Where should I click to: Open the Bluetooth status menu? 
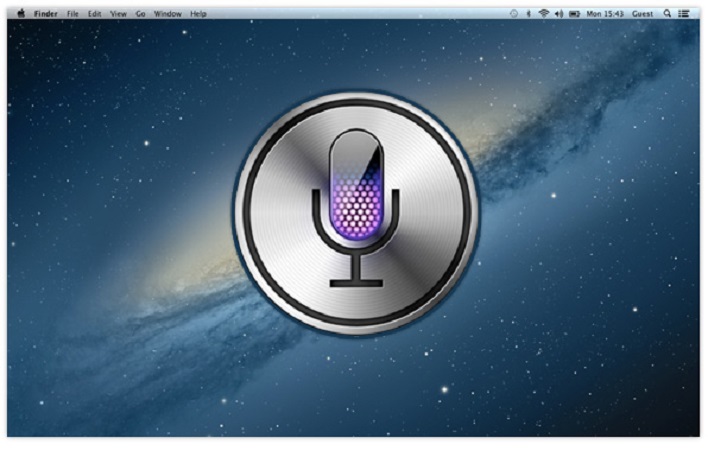(x=528, y=14)
